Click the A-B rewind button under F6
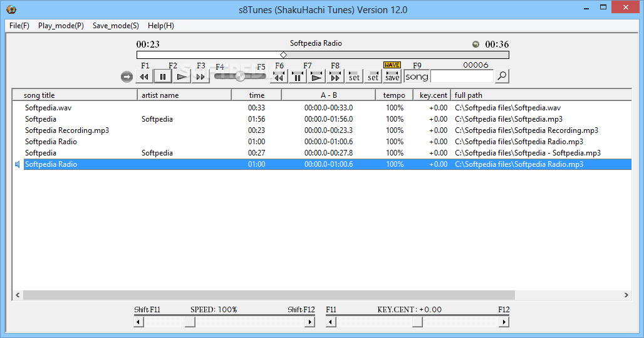The width and height of the screenshot is (644, 338). [279, 77]
